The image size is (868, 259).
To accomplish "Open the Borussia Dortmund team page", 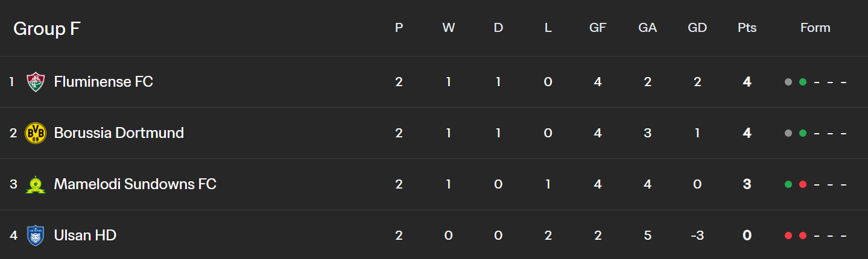I will tap(119, 133).
